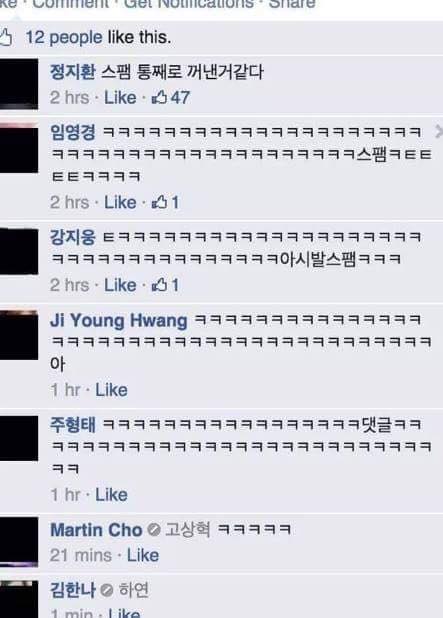This screenshot has height=618, width=443.
Task: Click like count icon on 강지웅's comment
Action: point(159,285)
